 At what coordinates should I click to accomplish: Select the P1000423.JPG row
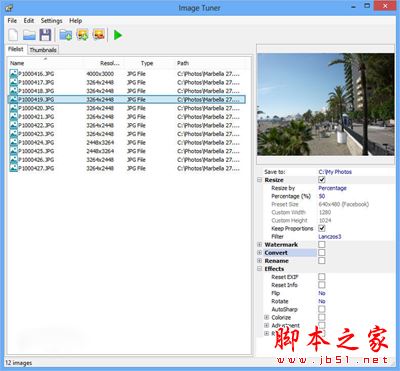pyautogui.click(x=127, y=134)
